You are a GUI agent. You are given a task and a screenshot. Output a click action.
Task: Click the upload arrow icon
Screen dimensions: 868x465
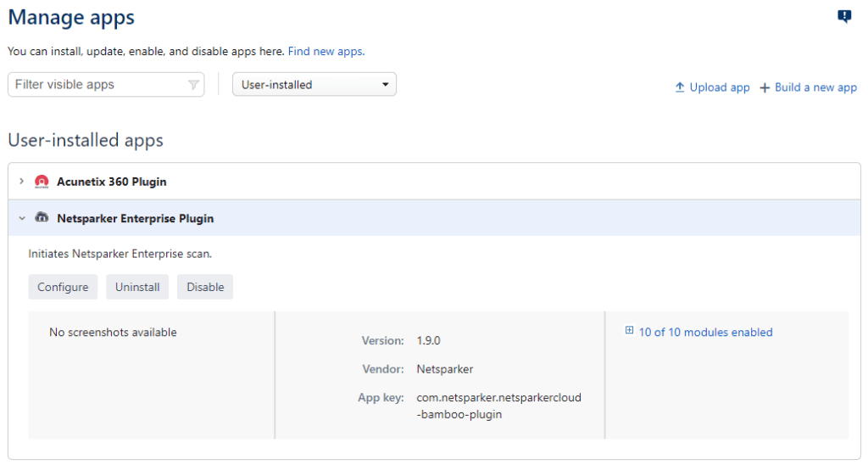click(x=679, y=87)
